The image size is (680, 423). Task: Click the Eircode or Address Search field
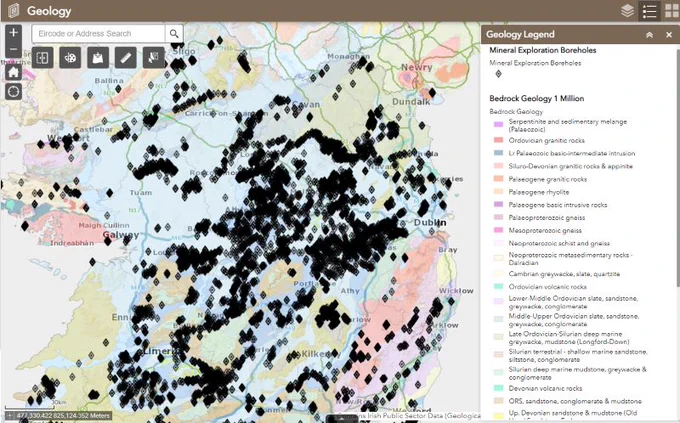tap(98, 33)
